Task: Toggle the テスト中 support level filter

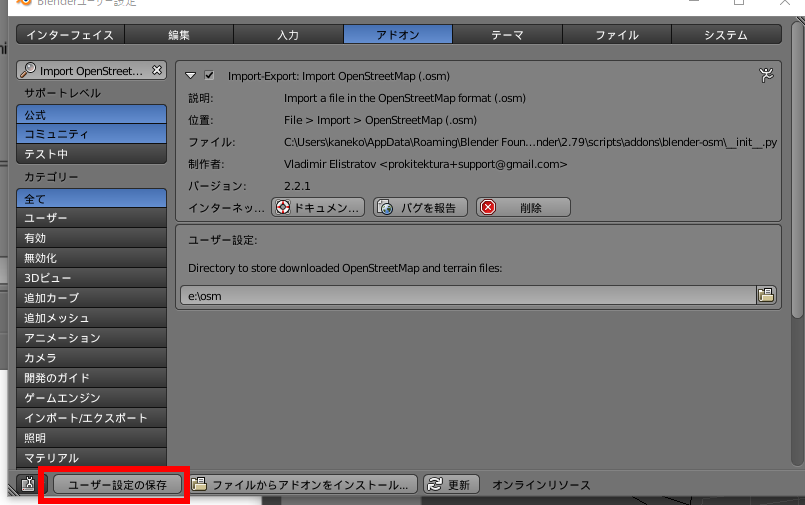Action: click(91, 153)
